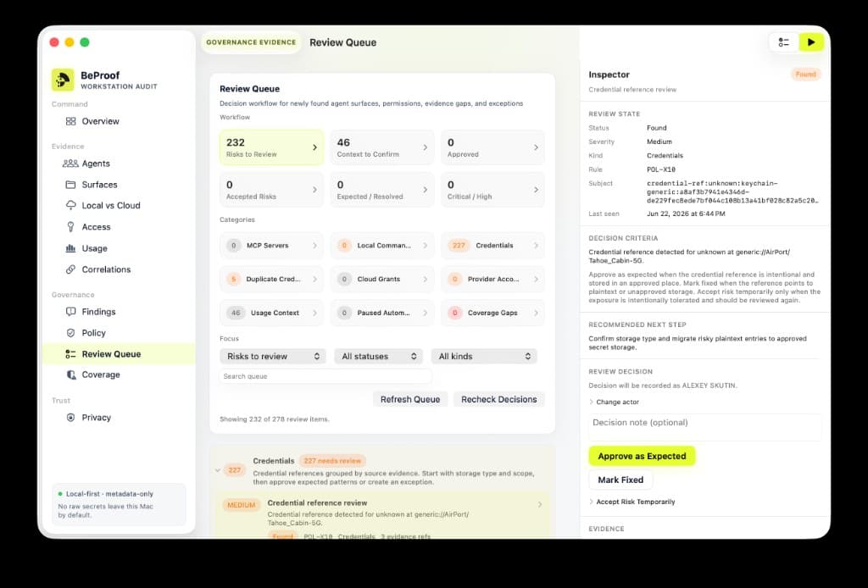Click the Found status badge in Inspector
868x588 pixels.
pos(805,74)
